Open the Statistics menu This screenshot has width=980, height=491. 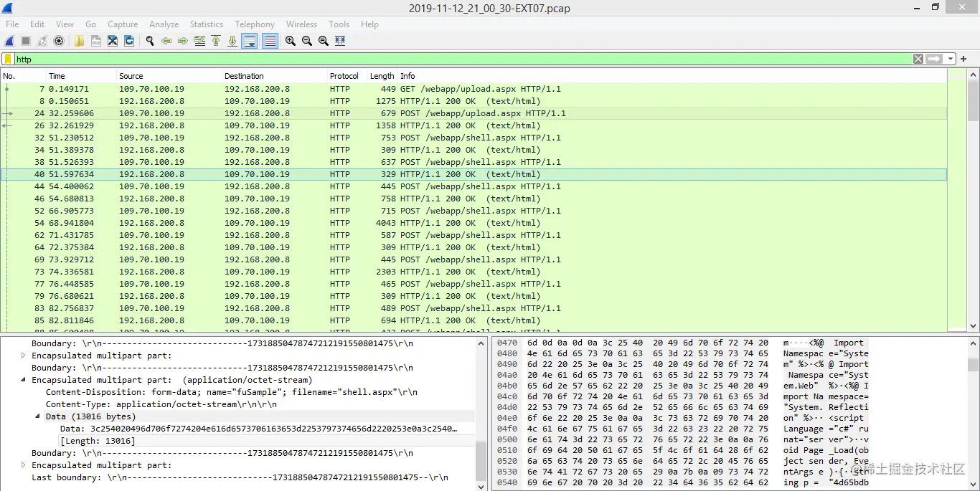207,24
